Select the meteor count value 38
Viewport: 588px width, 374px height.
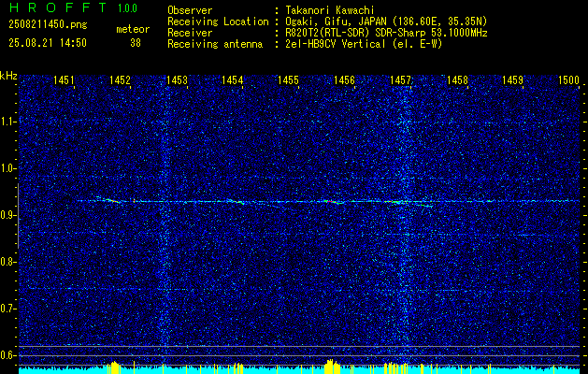point(136,43)
